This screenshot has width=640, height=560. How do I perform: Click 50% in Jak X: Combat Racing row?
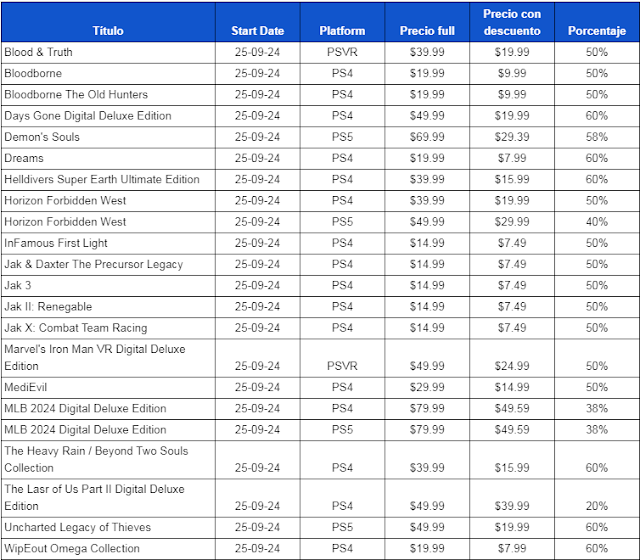597,328
